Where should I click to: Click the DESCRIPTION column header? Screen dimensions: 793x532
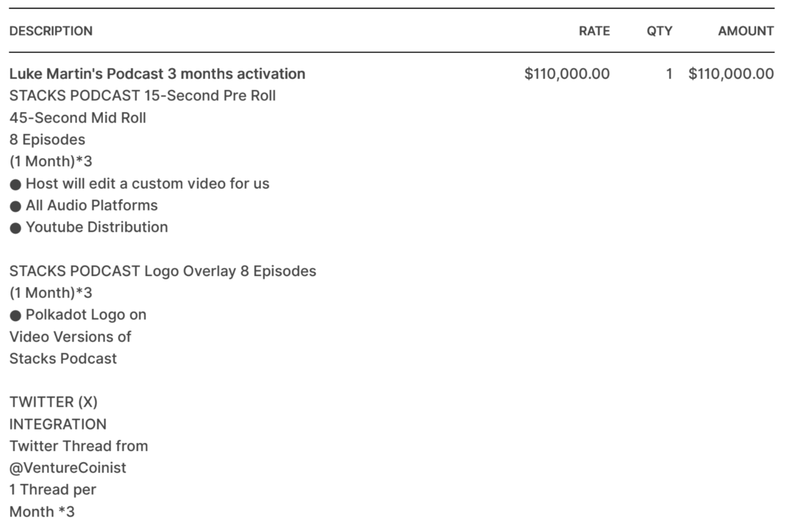click(51, 31)
